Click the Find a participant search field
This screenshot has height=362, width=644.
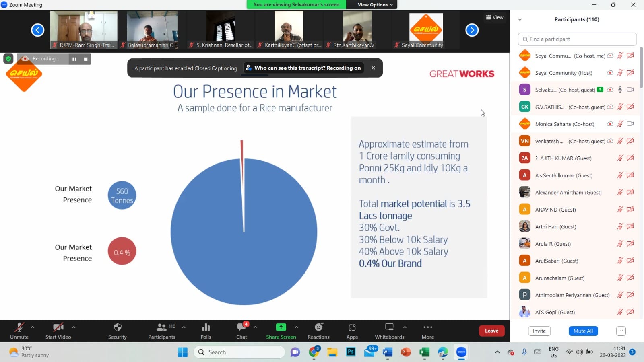[x=577, y=39]
